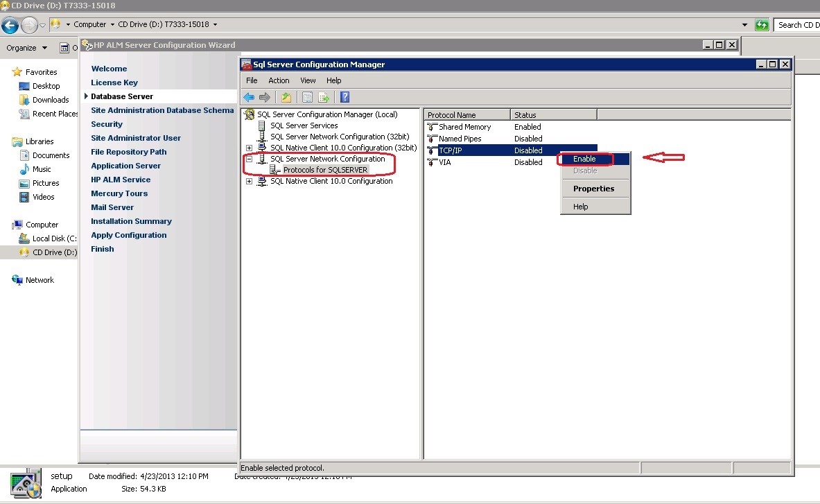This screenshot has width=820, height=504.
Task: Click the setup application icon in details pane
Action: pos(26,484)
